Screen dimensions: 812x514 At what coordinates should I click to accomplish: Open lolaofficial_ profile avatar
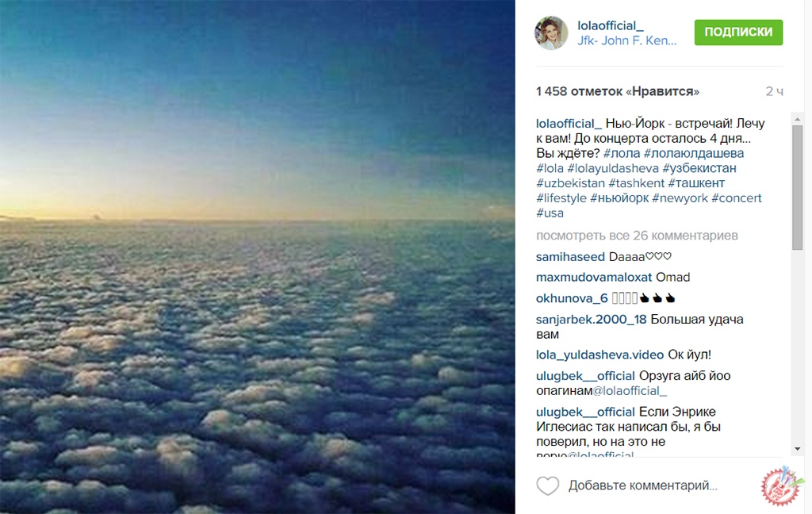(551, 33)
